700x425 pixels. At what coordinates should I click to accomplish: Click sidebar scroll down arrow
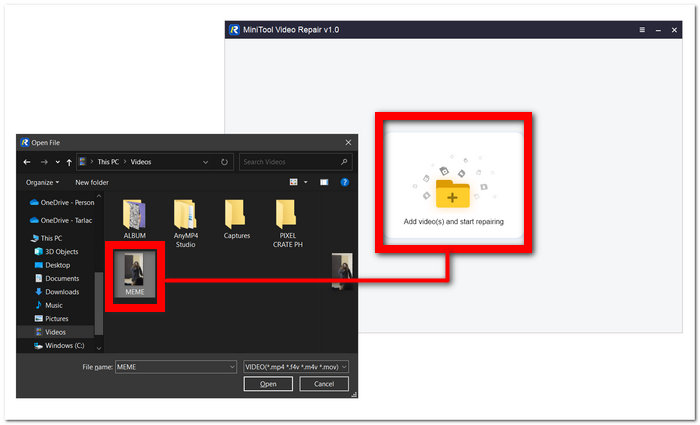[x=99, y=348]
